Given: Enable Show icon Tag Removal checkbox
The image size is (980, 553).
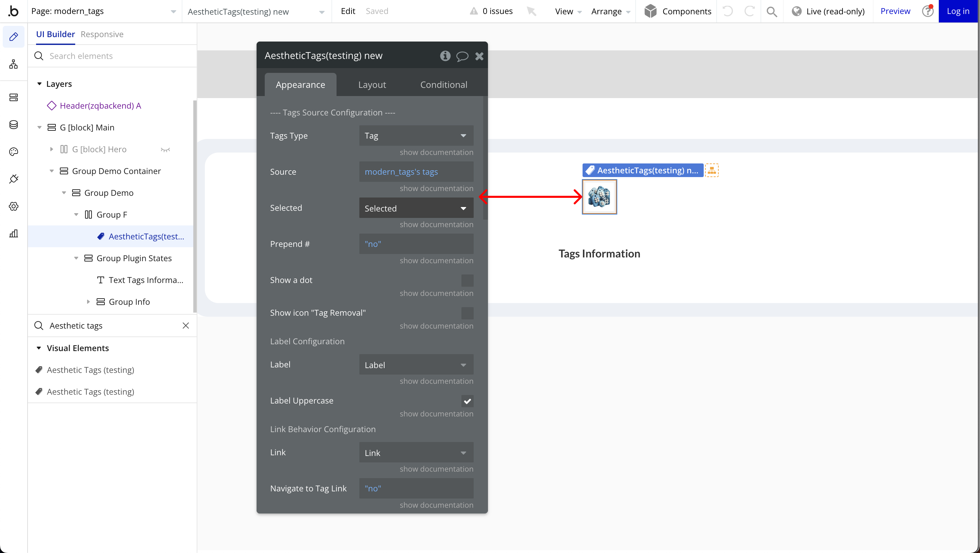Looking at the screenshot, I should 467,313.
